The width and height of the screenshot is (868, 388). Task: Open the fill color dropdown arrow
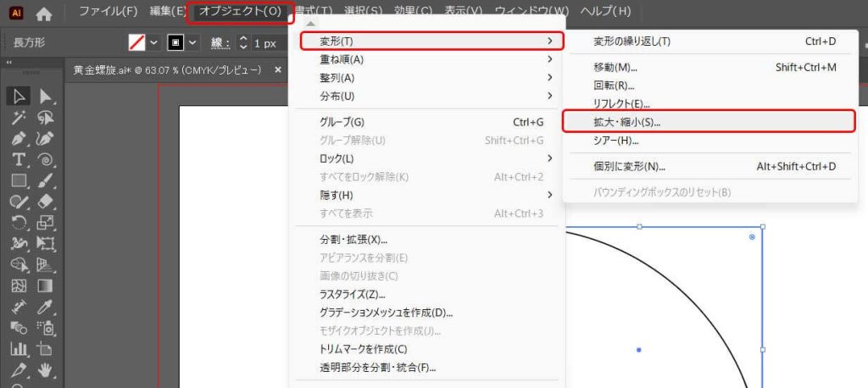pyautogui.click(x=153, y=42)
